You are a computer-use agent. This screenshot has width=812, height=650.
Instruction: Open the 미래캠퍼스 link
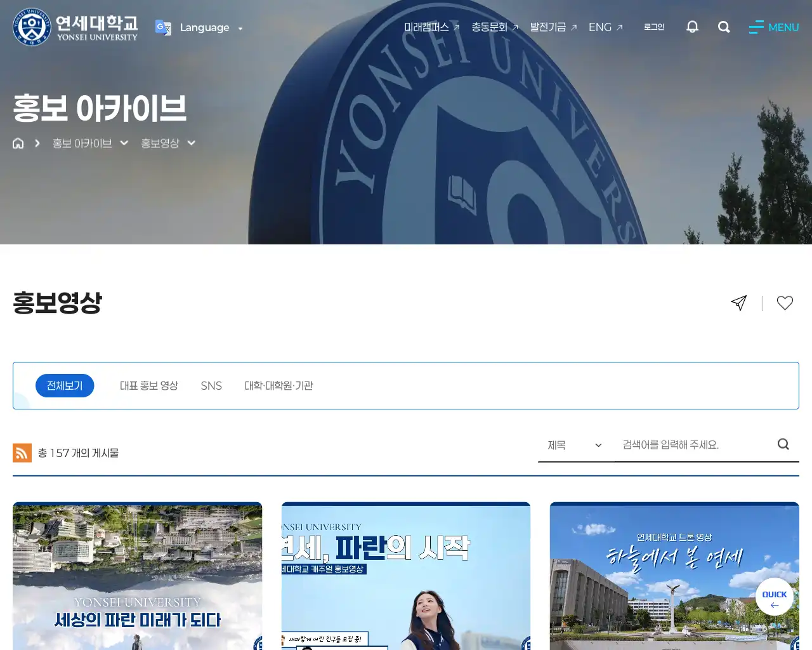(431, 27)
